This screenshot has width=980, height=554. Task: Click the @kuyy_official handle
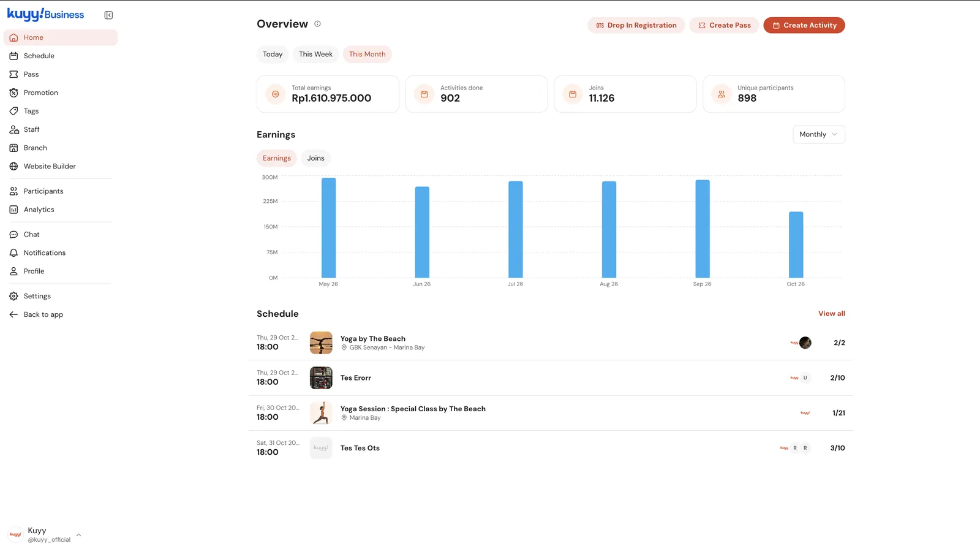(x=49, y=540)
